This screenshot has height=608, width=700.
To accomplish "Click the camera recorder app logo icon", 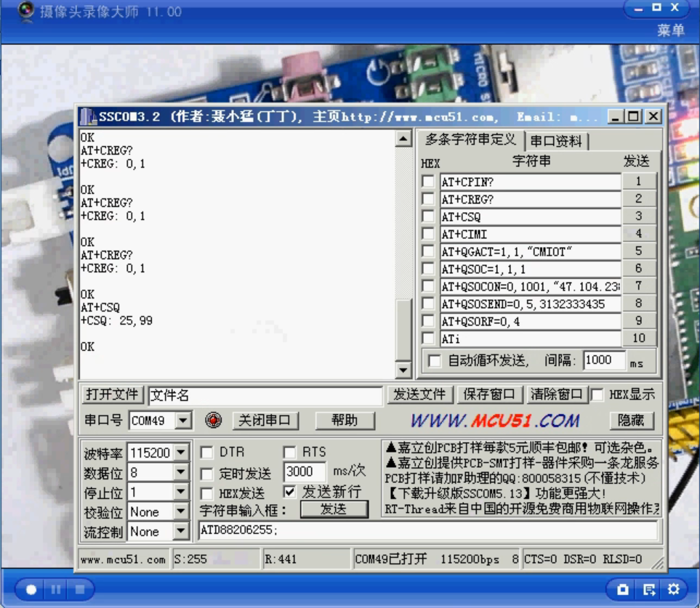I will pyautogui.click(x=26, y=11).
